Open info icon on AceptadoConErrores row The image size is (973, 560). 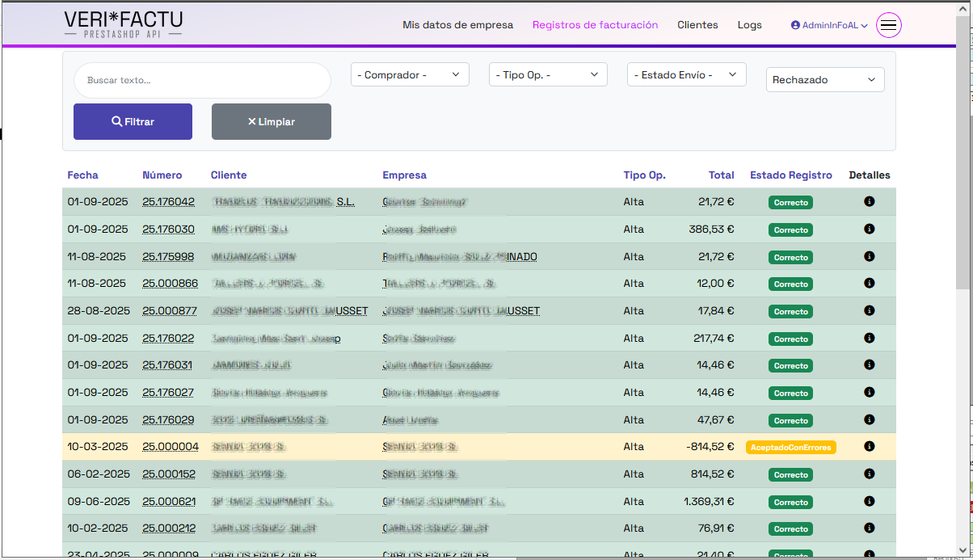tap(869, 446)
